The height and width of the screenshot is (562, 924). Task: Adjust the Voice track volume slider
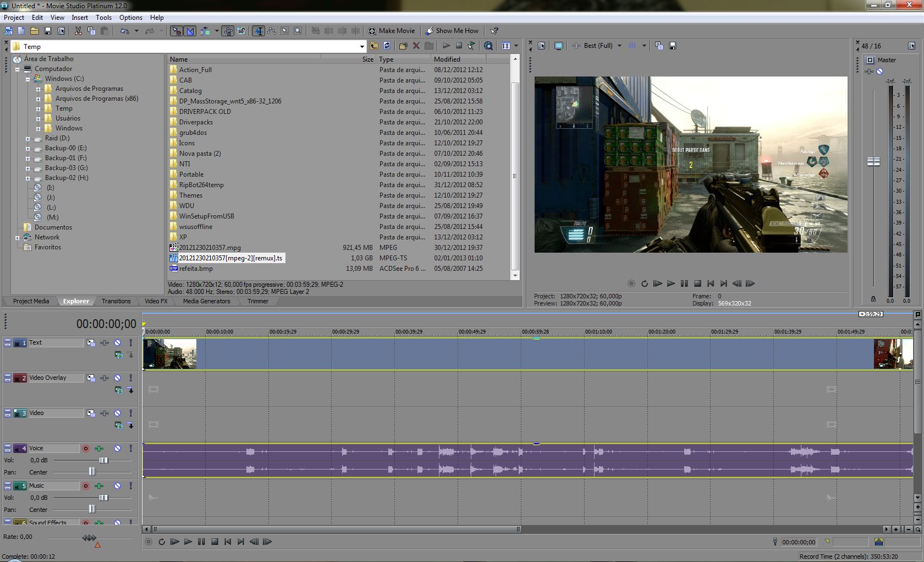point(103,460)
